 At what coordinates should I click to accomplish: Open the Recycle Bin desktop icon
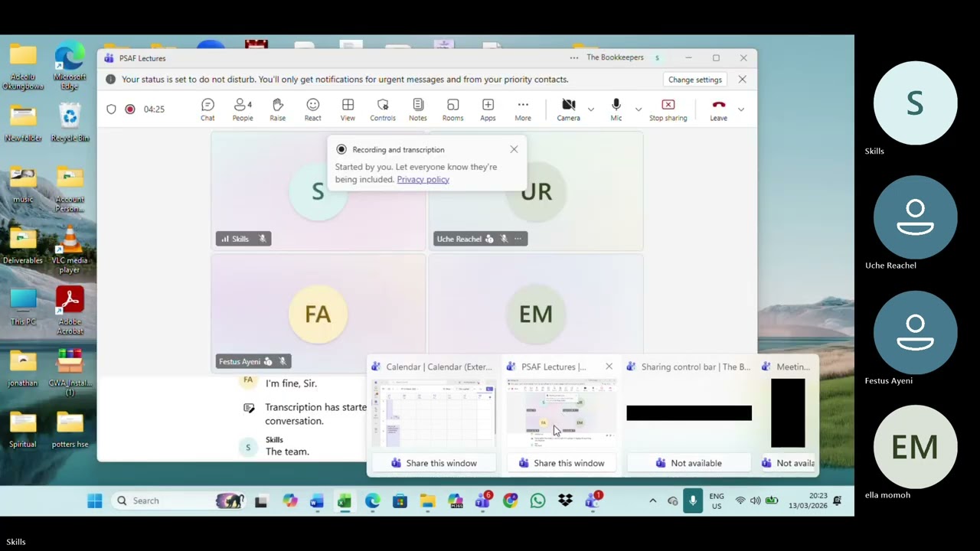70,123
